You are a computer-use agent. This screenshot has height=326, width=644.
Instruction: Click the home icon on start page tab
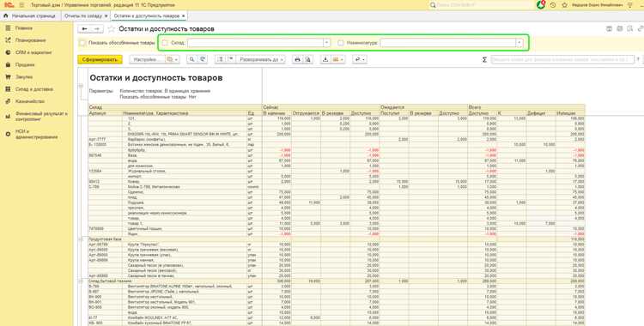pyautogui.click(x=6, y=15)
